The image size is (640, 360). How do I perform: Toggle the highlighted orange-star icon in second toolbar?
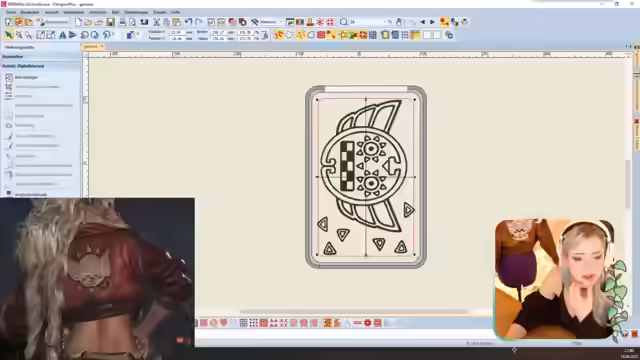click(279, 35)
